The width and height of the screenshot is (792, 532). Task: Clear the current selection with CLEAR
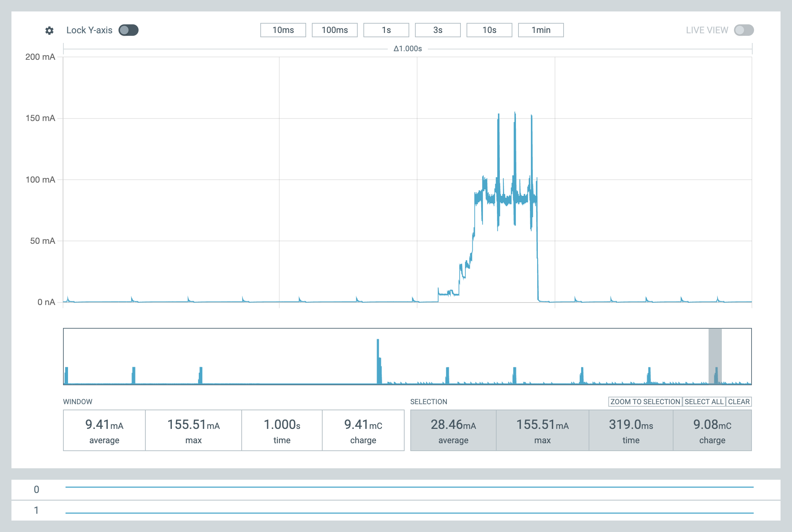tap(739, 402)
